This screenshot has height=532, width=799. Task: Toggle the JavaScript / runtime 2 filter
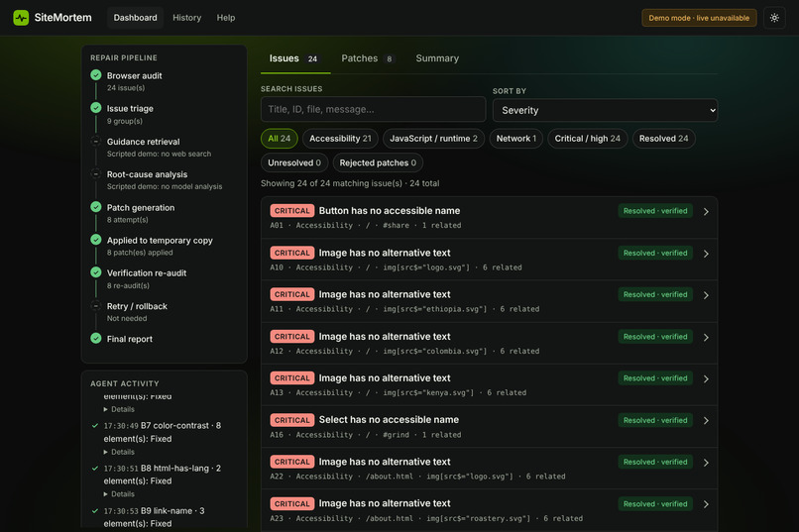(433, 139)
